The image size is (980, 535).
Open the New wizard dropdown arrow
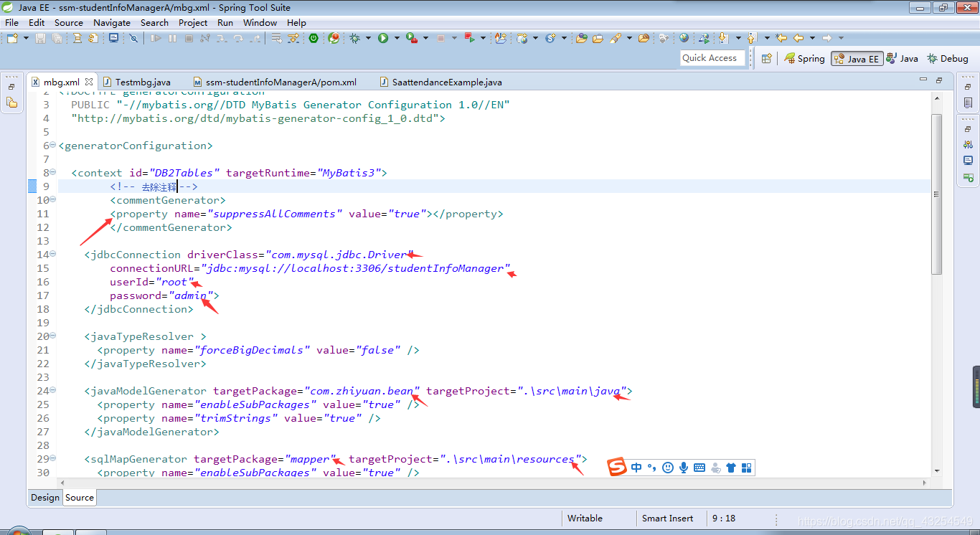[26, 38]
